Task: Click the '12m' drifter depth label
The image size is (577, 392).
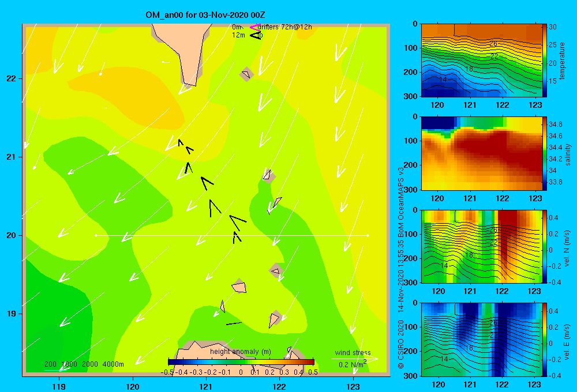Action: click(238, 35)
